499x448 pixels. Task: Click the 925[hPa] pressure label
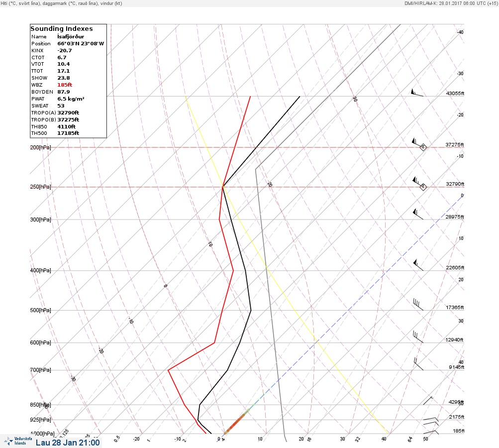(40, 420)
